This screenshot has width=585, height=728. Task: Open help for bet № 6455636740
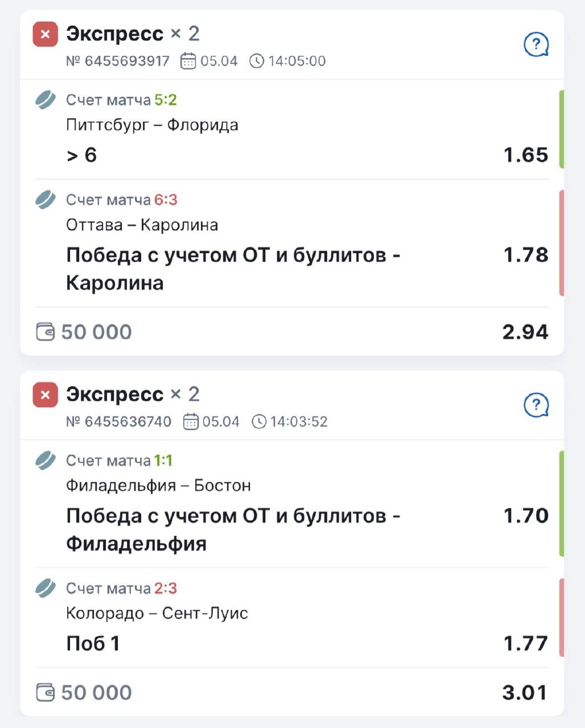535,405
